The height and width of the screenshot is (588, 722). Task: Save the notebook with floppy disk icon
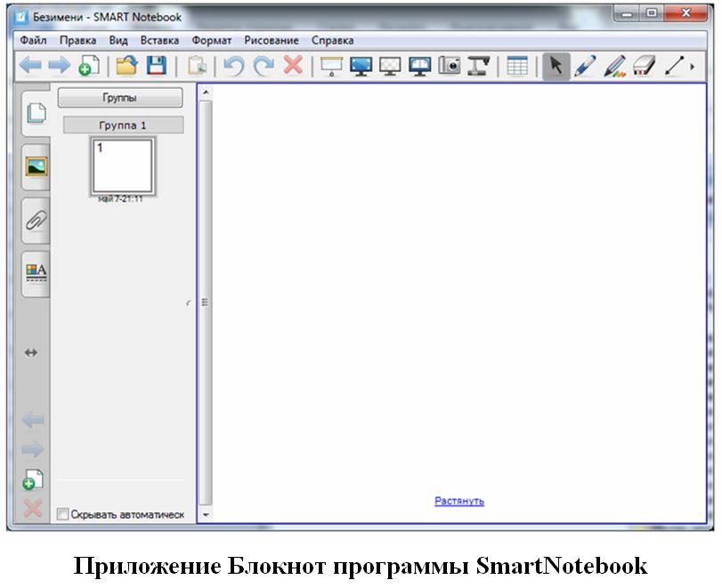tap(157, 65)
